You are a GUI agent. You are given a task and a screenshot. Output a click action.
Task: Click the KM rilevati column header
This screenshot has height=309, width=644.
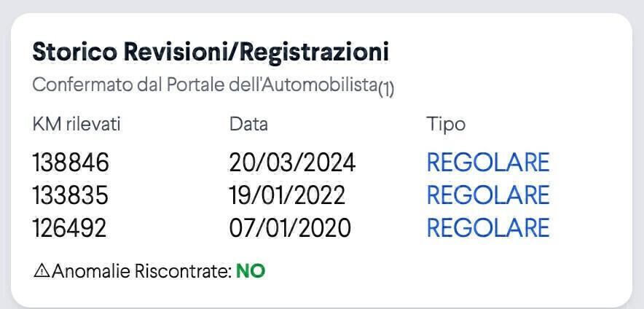click(x=76, y=124)
